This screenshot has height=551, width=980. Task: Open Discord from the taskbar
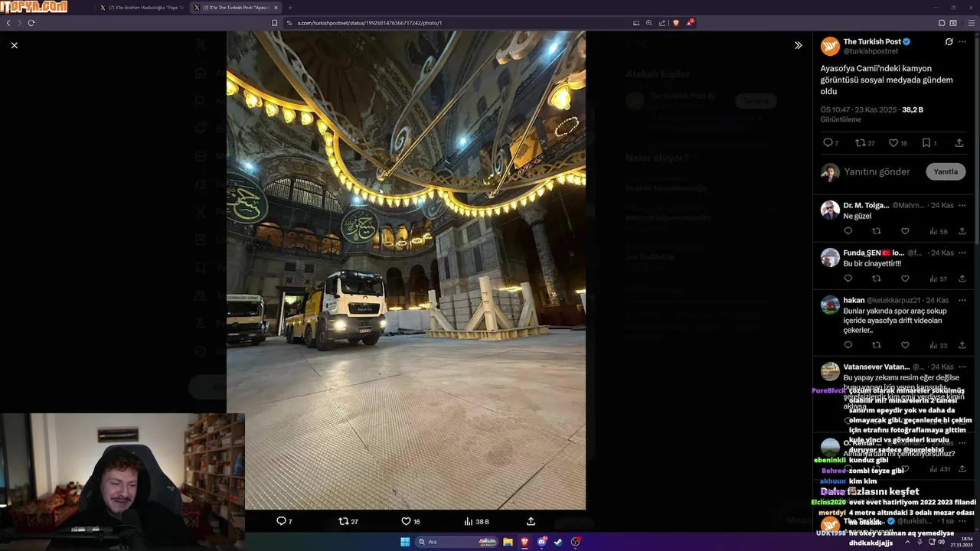pyautogui.click(x=541, y=542)
